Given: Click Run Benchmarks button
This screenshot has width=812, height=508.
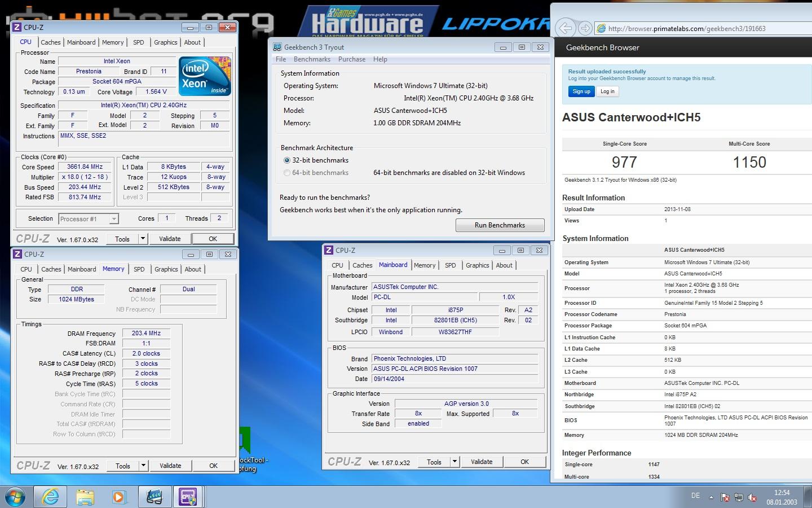Looking at the screenshot, I should (500, 225).
